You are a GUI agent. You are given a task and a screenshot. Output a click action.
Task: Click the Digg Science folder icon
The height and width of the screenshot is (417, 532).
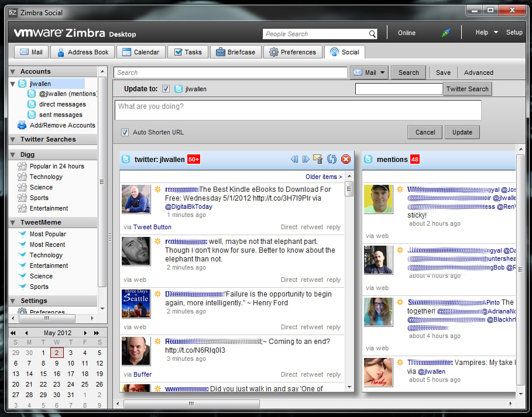(x=22, y=187)
